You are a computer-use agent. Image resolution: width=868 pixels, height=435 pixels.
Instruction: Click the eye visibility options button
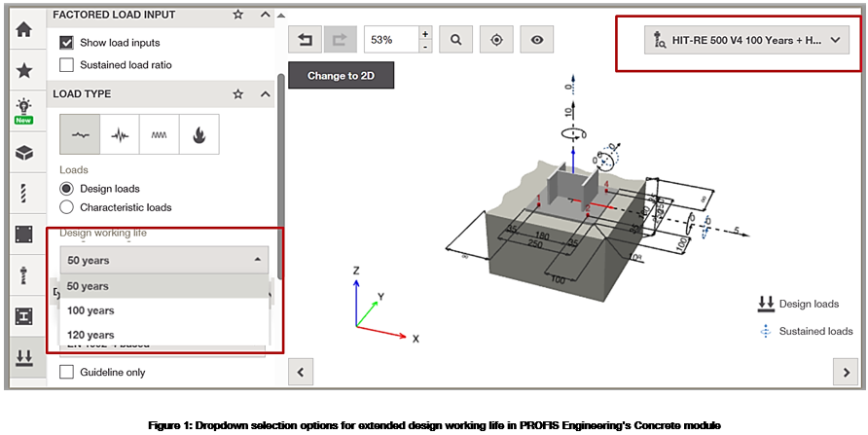coord(537,39)
